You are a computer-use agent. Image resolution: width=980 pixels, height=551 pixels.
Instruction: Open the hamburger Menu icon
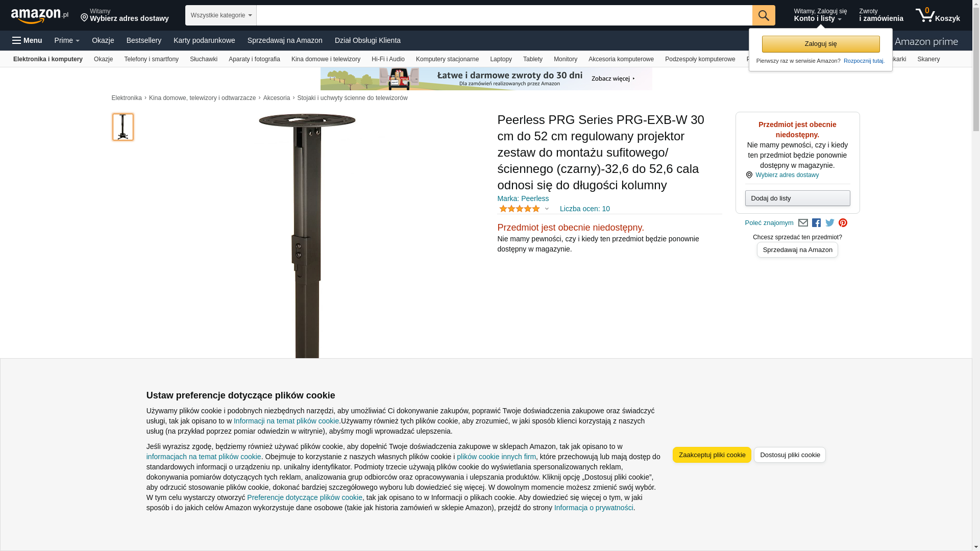[27, 40]
